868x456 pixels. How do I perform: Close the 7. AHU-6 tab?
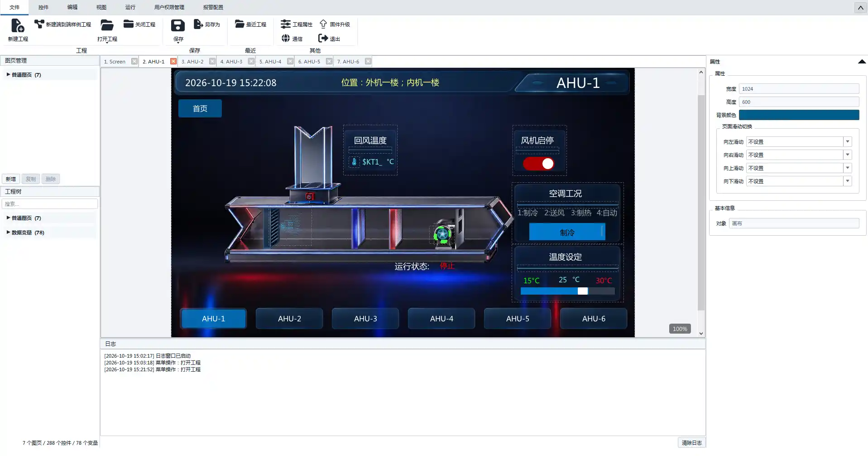(x=368, y=61)
